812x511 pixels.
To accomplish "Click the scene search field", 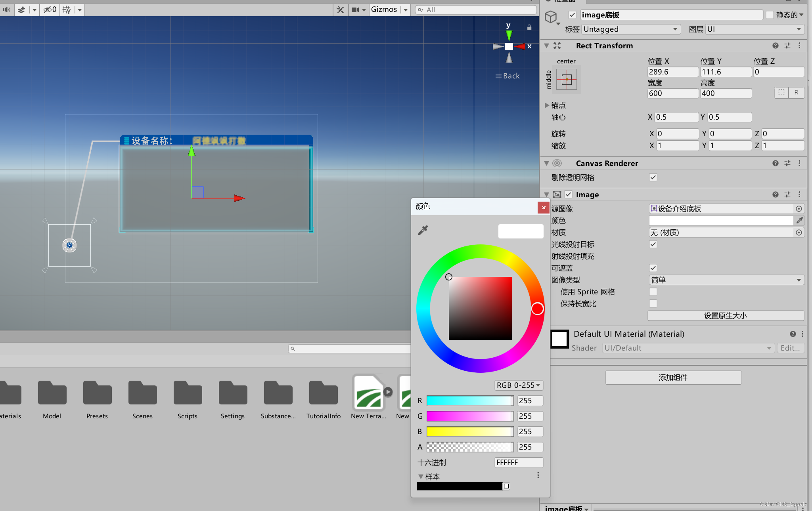I will coord(476,10).
